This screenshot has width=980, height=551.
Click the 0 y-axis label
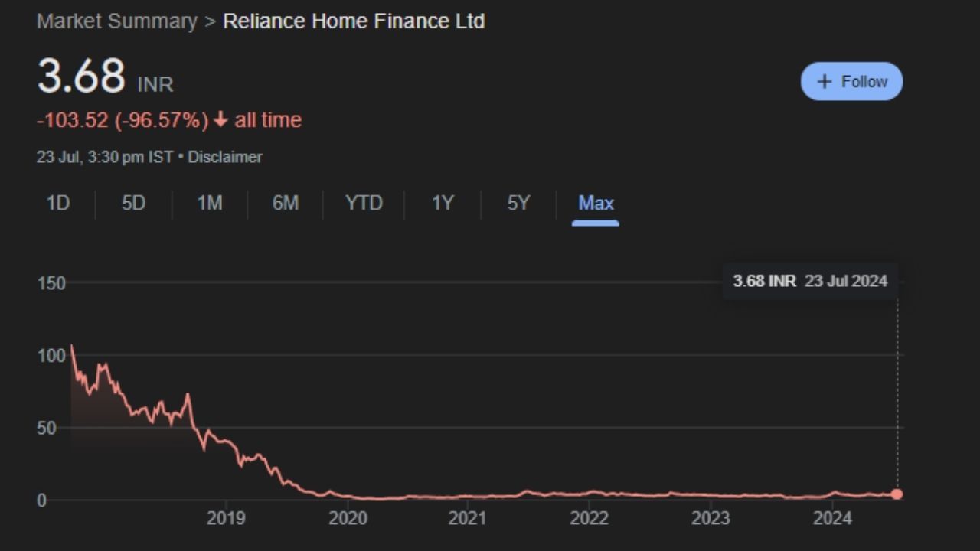tap(41, 500)
